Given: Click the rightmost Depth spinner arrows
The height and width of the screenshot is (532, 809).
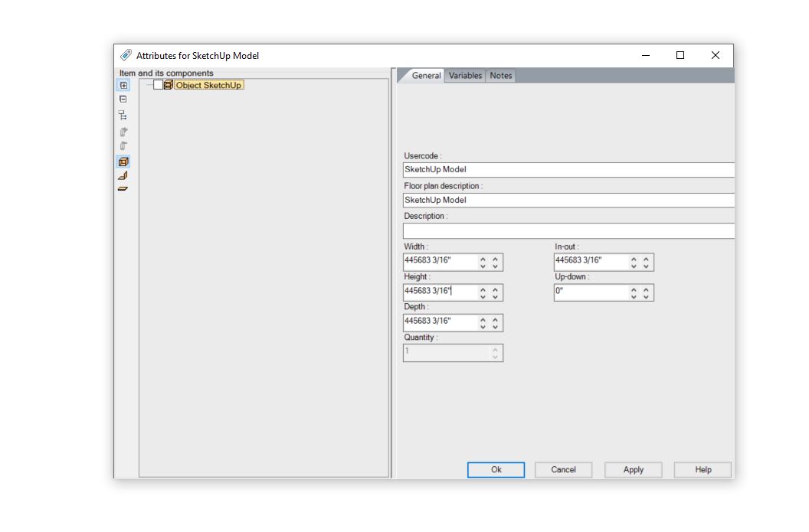Looking at the screenshot, I should pyautogui.click(x=496, y=323).
